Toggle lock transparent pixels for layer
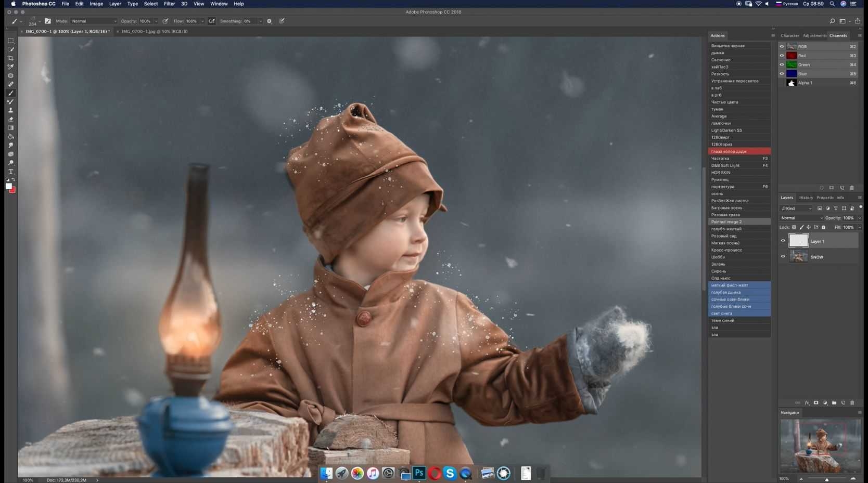This screenshot has height=483, width=868. coord(794,227)
